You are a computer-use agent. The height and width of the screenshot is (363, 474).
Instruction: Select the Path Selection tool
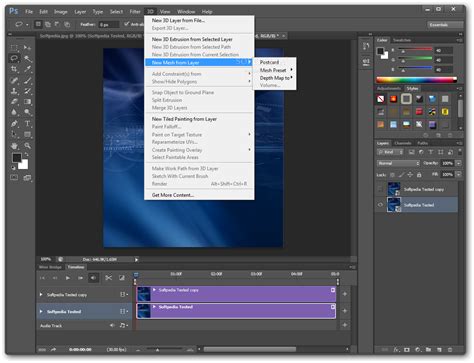pyautogui.click(x=14, y=134)
